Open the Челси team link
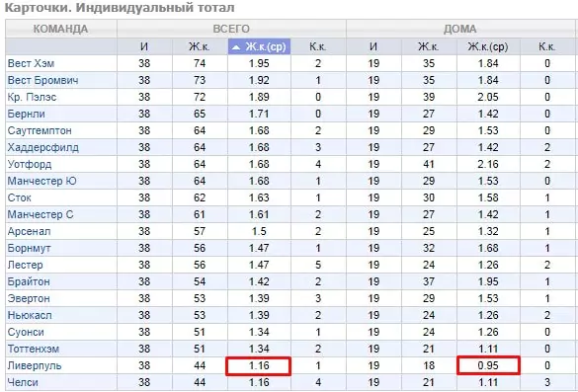The width and height of the screenshot is (578, 392). (x=23, y=382)
